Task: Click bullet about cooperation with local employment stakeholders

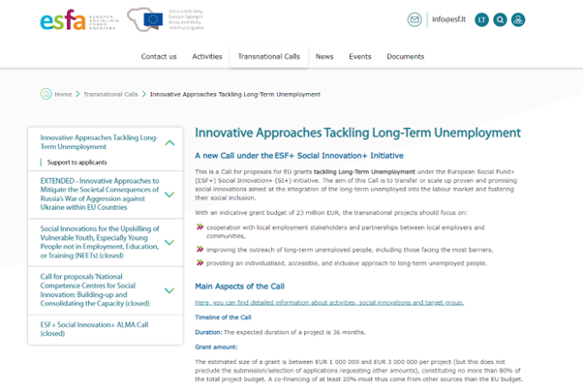Action: pos(346,231)
